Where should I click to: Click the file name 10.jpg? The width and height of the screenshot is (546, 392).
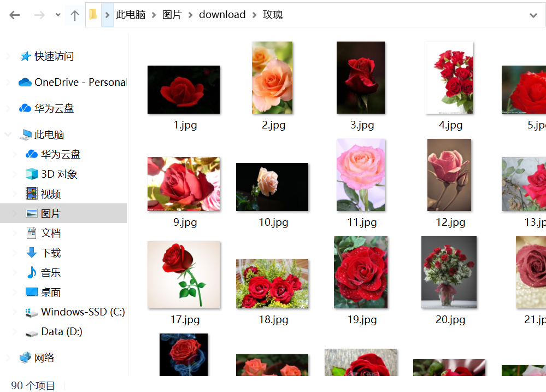point(274,223)
